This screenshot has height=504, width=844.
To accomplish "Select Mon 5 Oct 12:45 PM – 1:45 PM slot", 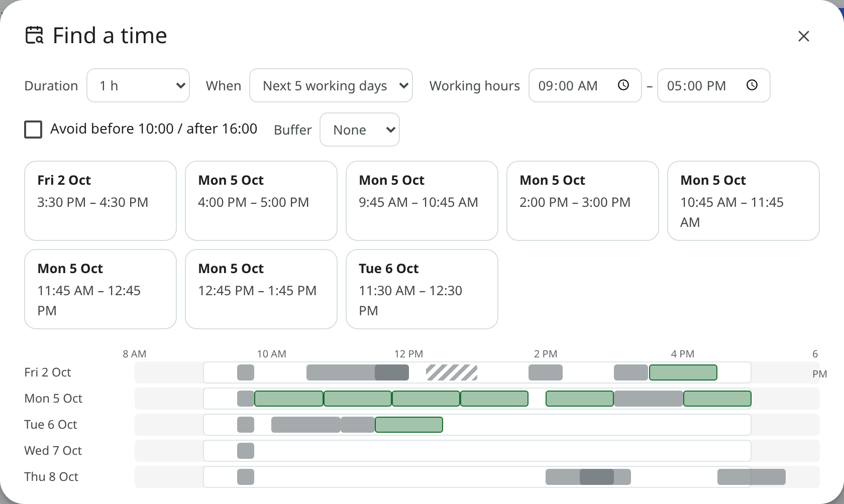I will pyautogui.click(x=261, y=289).
